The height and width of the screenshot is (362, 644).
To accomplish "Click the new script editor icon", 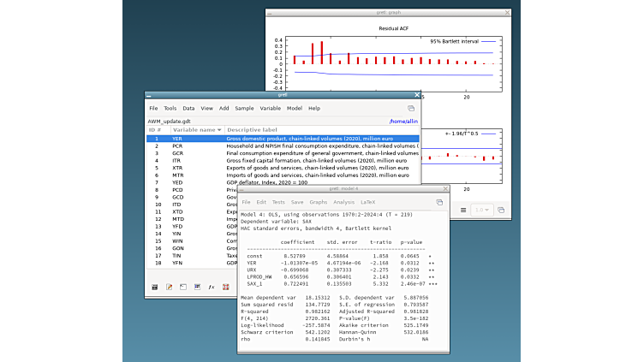I will (x=170, y=287).
